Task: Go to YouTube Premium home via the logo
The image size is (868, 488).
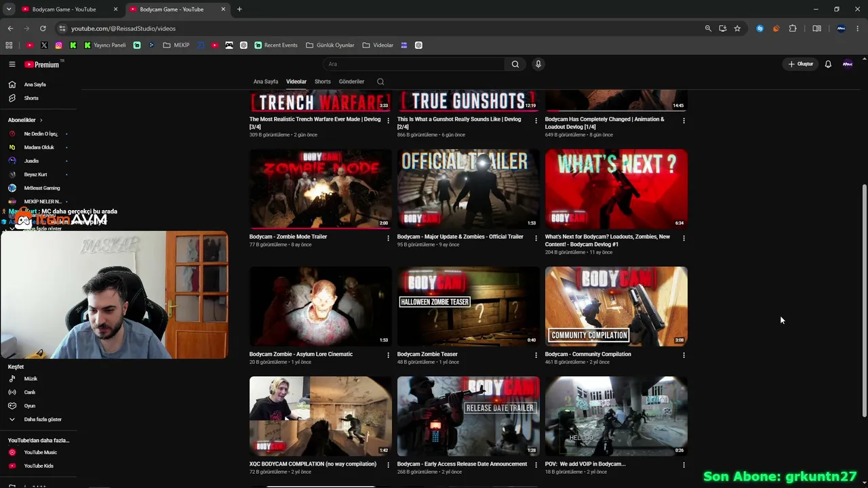Action: pos(42,64)
